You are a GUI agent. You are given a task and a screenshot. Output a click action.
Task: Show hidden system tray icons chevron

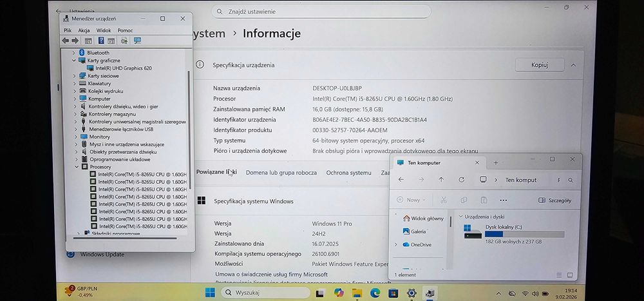point(498,294)
